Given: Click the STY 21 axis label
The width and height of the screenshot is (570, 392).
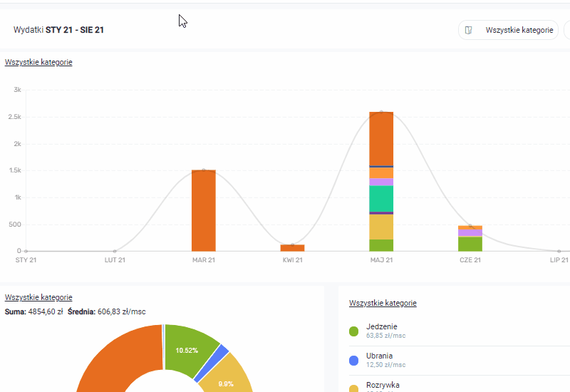Looking at the screenshot, I should [26, 260].
